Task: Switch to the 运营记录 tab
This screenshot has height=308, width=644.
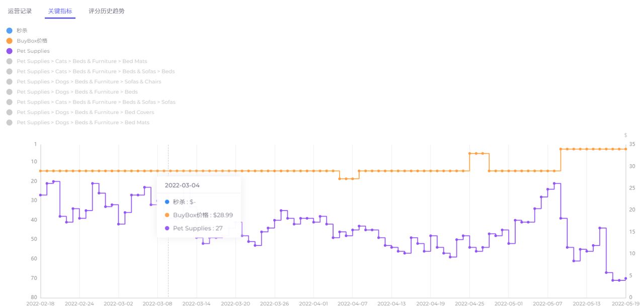Action: [20, 11]
